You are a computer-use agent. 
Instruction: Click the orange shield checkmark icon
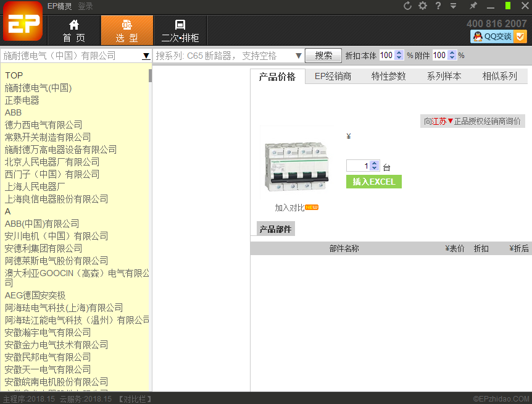(x=520, y=36)
